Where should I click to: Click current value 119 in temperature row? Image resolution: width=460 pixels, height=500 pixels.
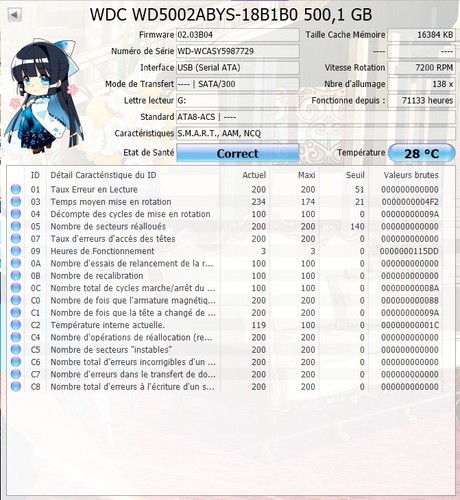tap(259, 325)
